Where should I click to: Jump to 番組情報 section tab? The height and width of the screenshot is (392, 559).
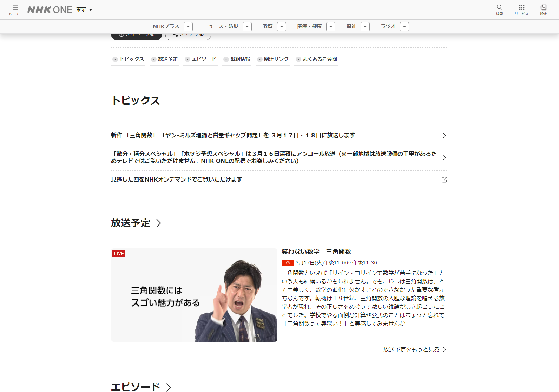(237, 59)
